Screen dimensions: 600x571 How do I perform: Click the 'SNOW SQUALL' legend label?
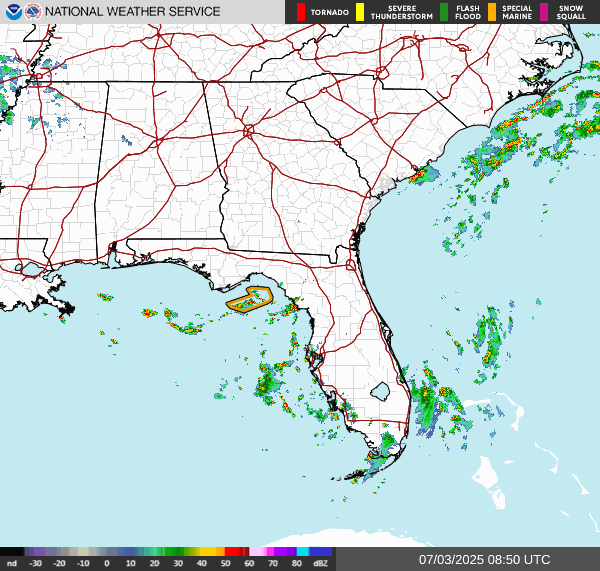click(x=571, y=12)
